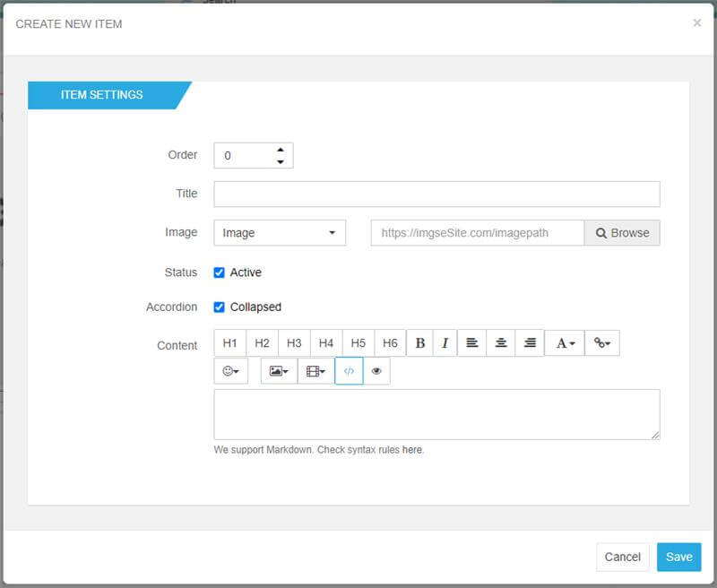Image resolution: width=717 pixels, height=588 pixels.
Task: Uncheck the Active status checkbox
Action: pos(219,272)
